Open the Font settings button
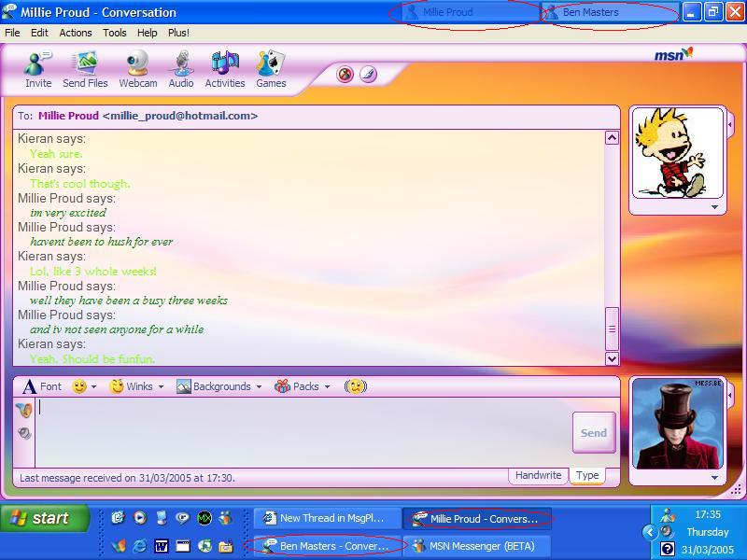This screenshot has width=747, height=560. pos(42,386)
